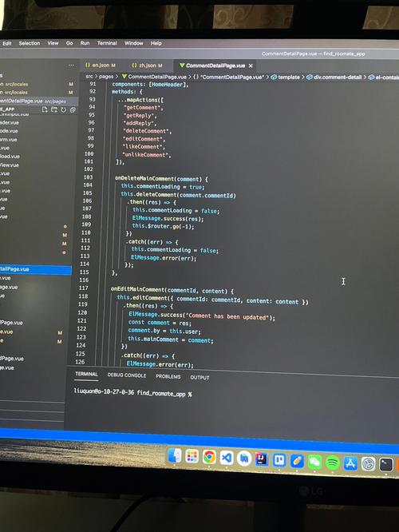Image resolution: width=399 pixels, height=532 pixels.
Task: Open WeChat from the dock
Action: point(314,462)
